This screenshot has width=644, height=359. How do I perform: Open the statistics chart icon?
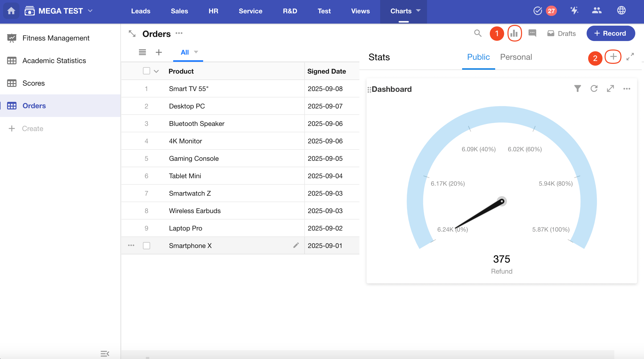pyautogui.click(x=514, y=33)
